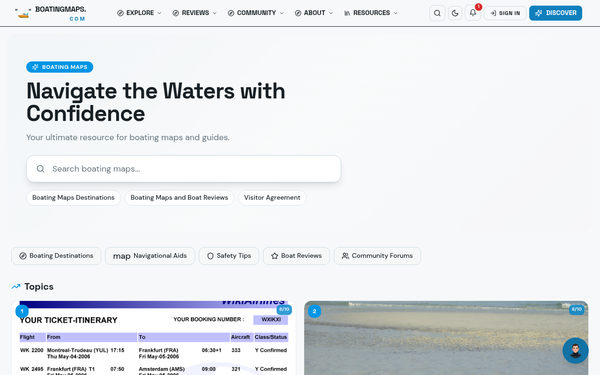
Task: Open Boating Maps Destinations link
Action: coord(73,198)
